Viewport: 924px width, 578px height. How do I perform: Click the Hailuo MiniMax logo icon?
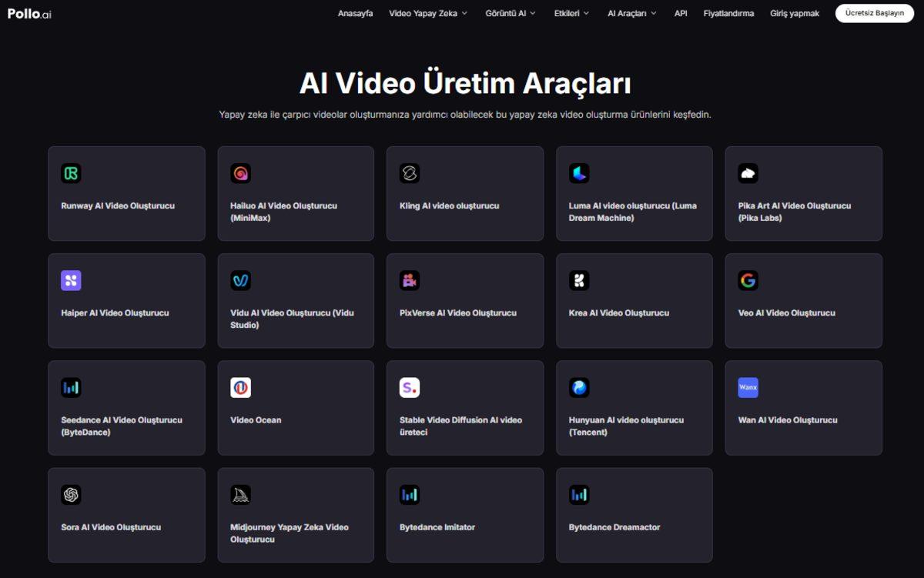pyautogui.click(x=240, y=173)
